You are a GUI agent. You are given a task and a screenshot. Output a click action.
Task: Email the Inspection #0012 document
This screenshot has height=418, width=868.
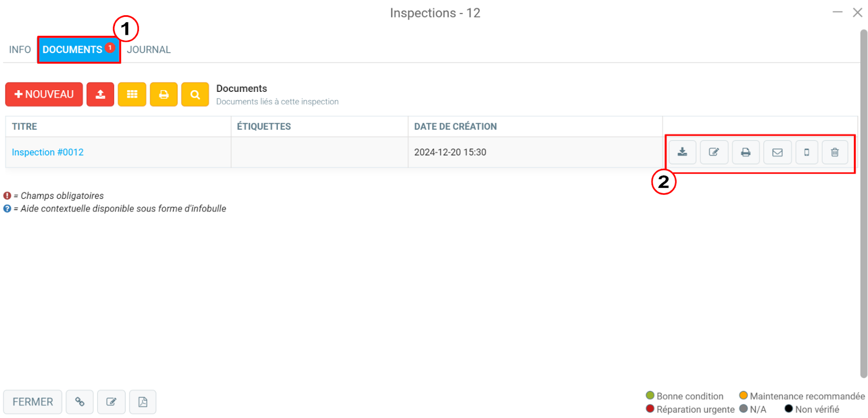click(777, 153)
